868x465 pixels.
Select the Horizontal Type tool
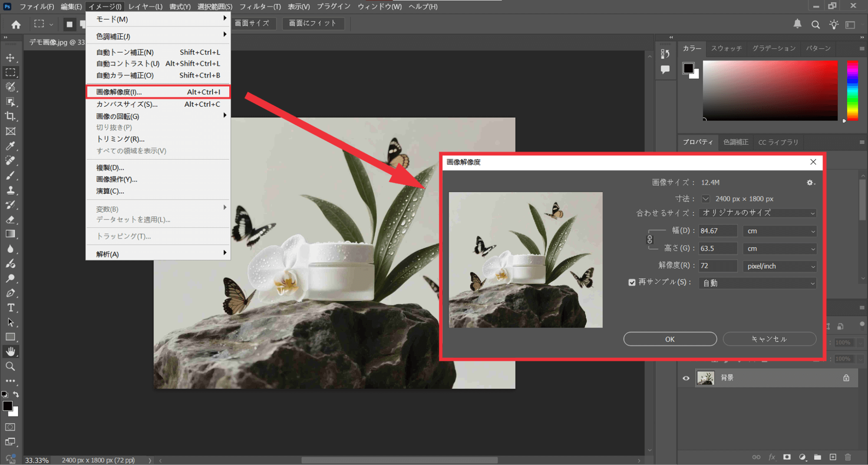(10, 308)
